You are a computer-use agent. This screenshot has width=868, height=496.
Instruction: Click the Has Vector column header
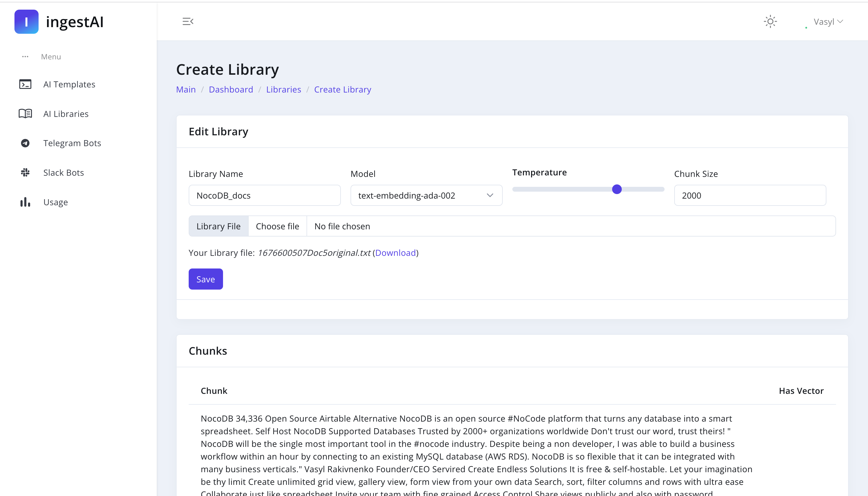pos(801,391)
